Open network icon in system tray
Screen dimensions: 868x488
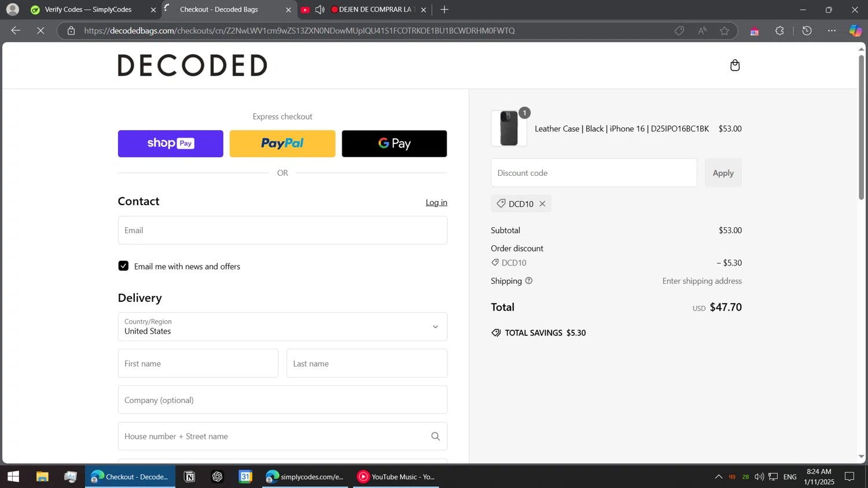click(773, 477)
